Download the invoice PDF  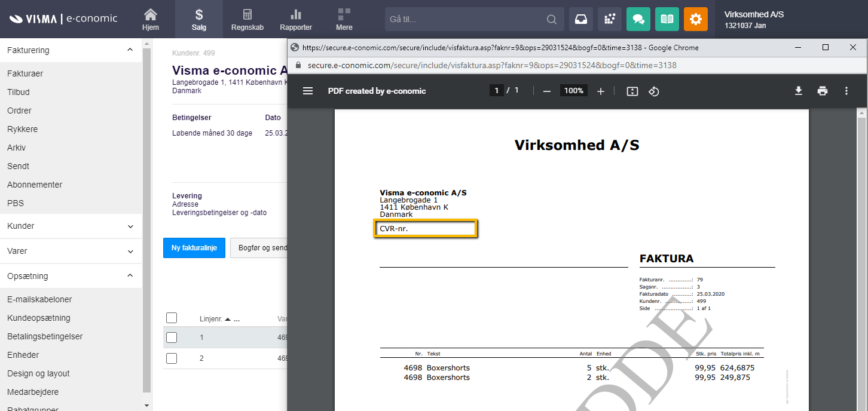click(x=798, y=91)
